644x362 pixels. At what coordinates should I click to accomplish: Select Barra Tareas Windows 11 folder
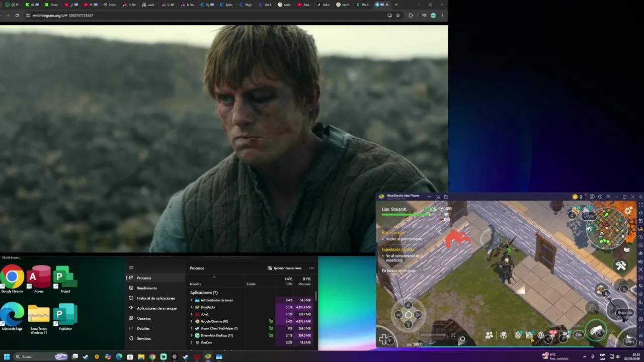click(x=39, y=319)
